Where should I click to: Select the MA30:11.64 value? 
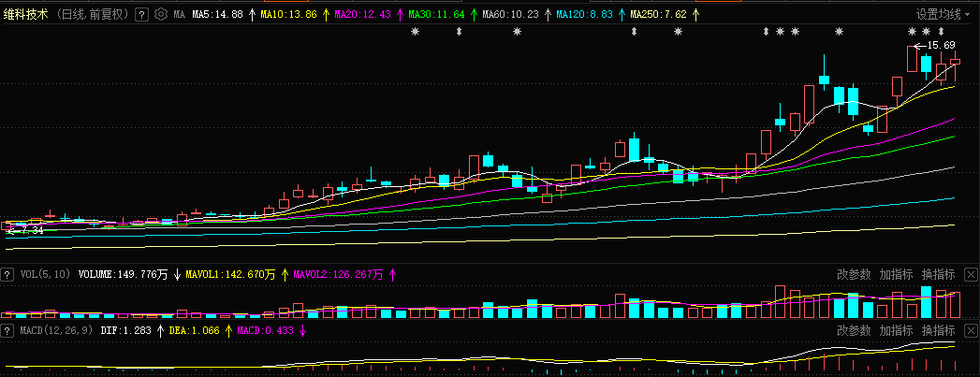point(436,14)
